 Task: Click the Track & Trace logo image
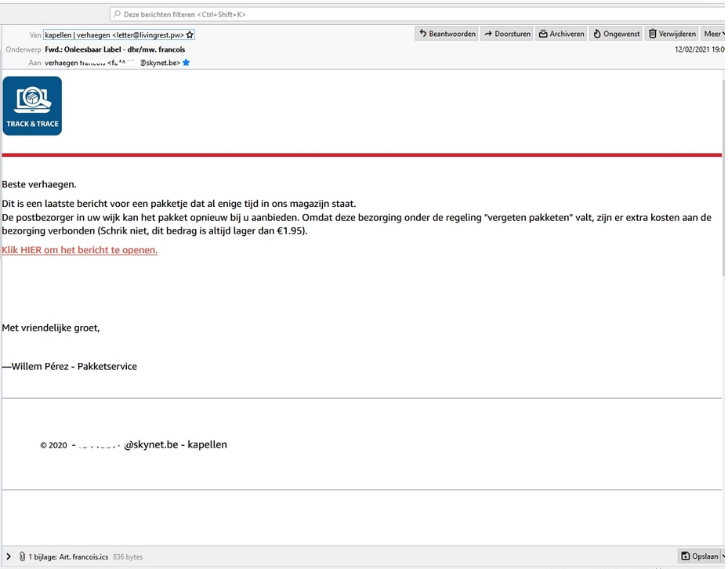tap(32, 106)
